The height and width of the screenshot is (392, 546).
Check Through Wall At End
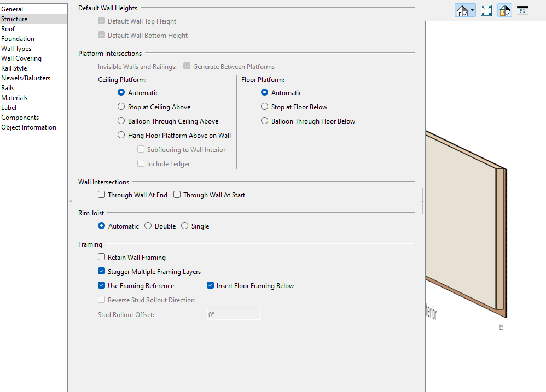click(x=101, y=195)
